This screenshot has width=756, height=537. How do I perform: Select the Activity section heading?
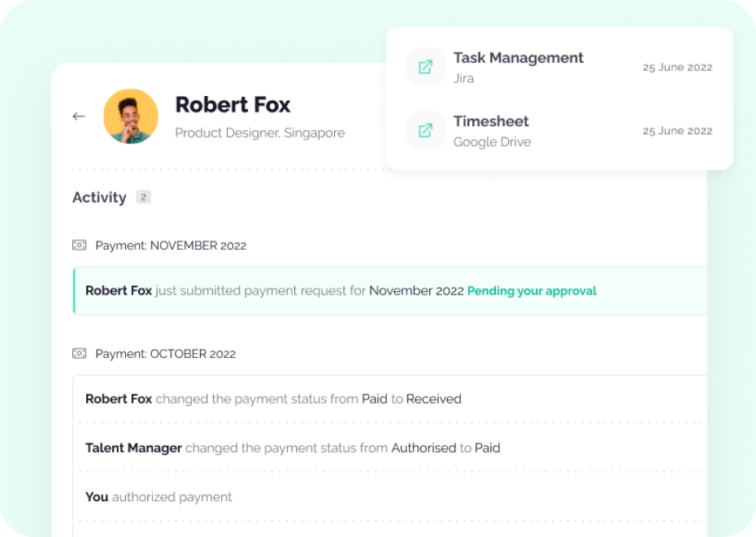(x=99, y=198)
